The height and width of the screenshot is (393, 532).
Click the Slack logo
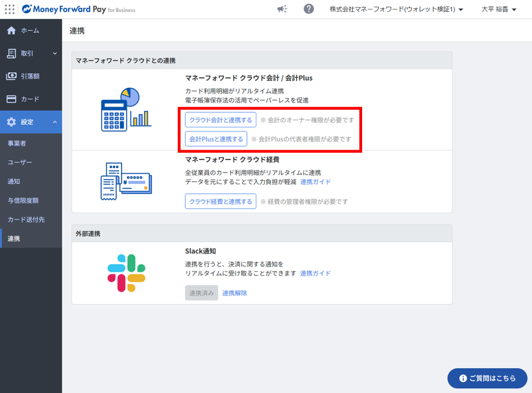[126, 273]
